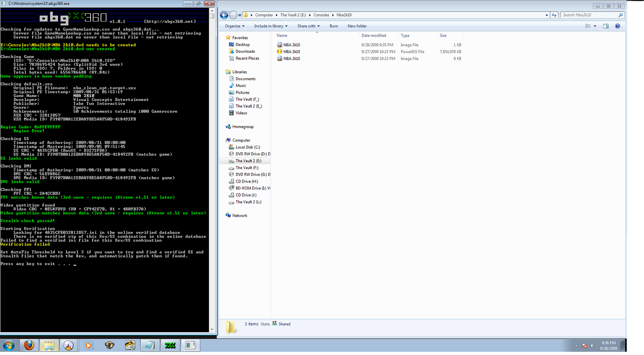Open recent pages dropdown beside forward arrow
The image size is (644, 355).
(240, 15)
